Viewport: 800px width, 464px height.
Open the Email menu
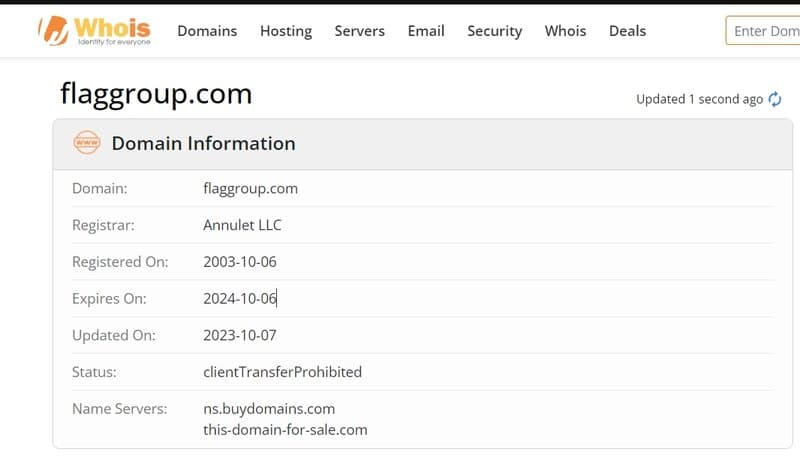point(426,31)
